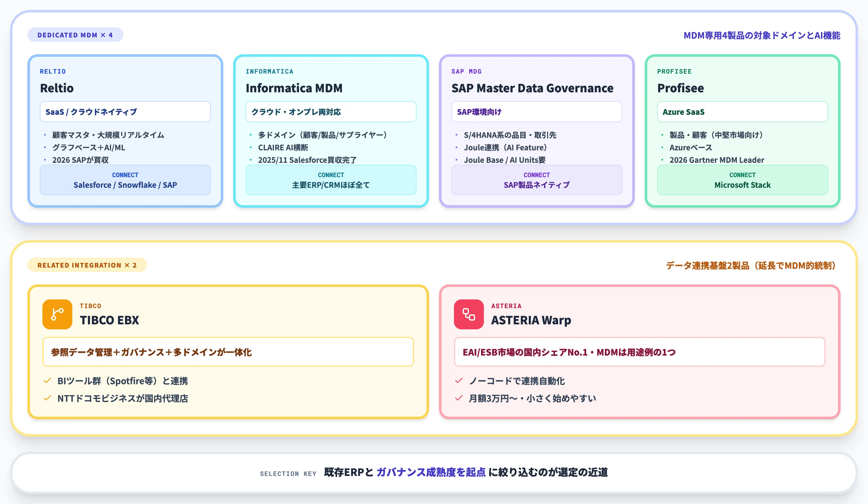Click the text CLAIRE AI横断
868x504 pixels.
283,148
